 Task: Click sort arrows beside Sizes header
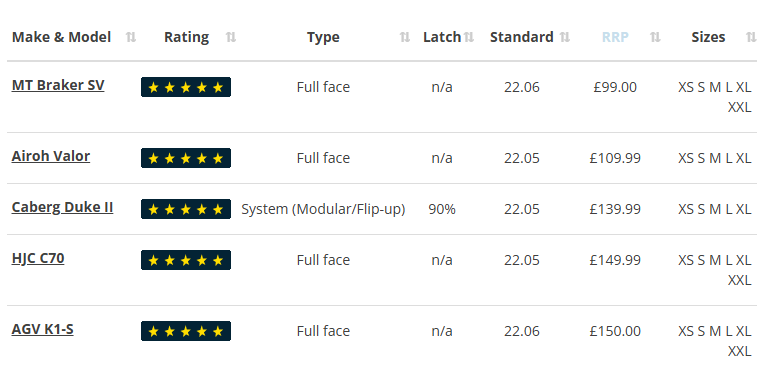click(x=751, y=37)
